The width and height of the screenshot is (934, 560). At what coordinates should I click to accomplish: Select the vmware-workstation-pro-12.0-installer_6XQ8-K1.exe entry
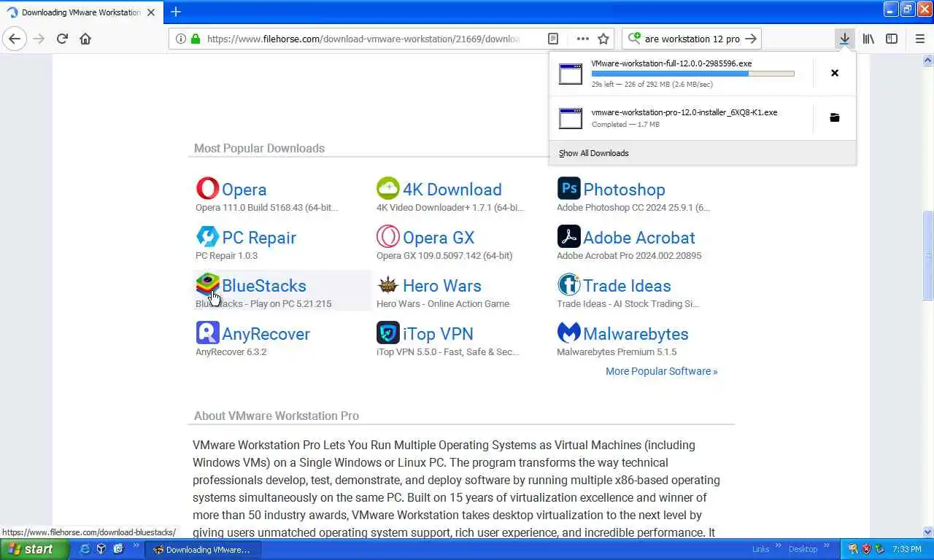[681, 117]
